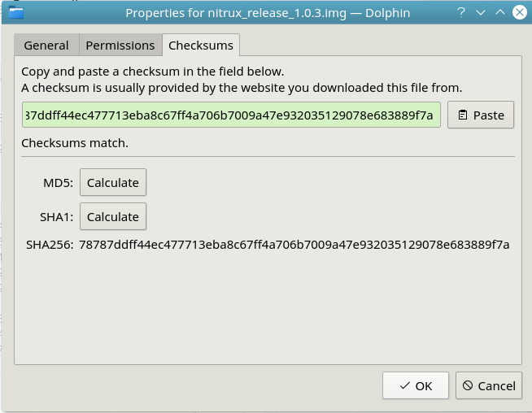Screen dimensions: 532x413
Task: Open the Permissions tab
Action: [120, 46]
